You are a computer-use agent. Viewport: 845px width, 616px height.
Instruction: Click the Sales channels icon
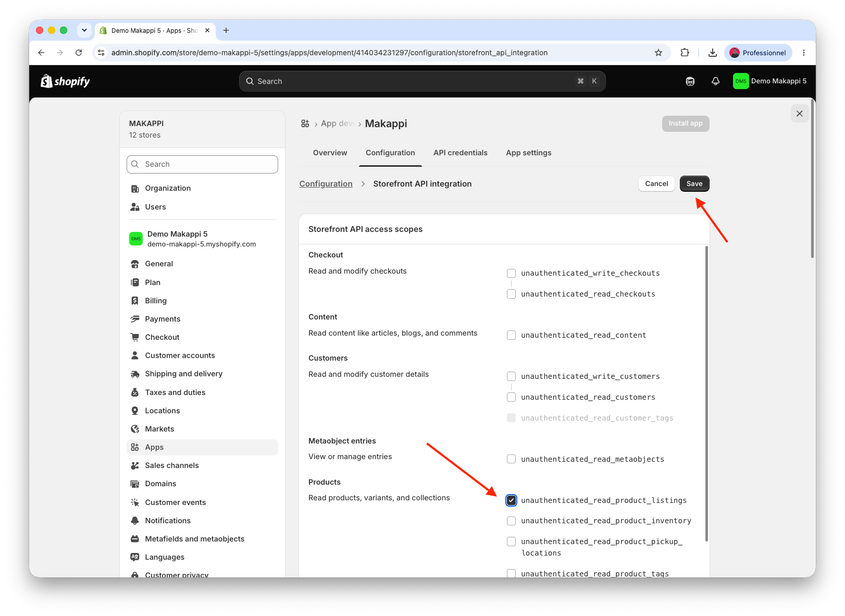135,465
